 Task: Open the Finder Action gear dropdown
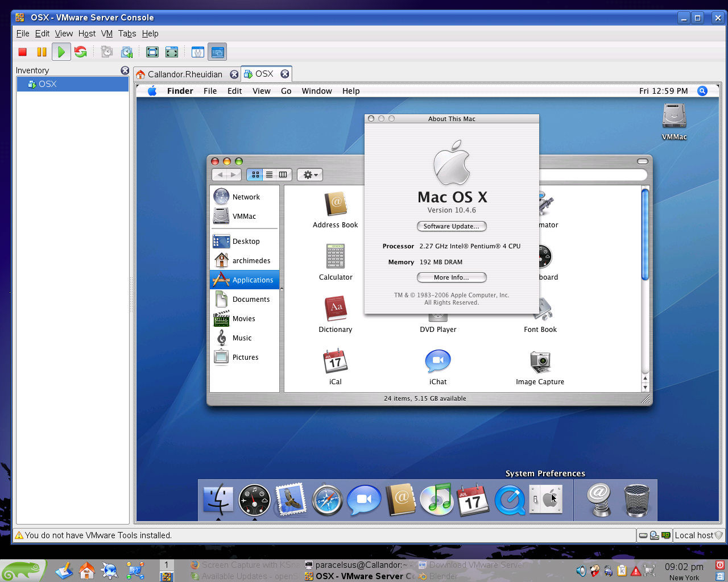point(310,174)
